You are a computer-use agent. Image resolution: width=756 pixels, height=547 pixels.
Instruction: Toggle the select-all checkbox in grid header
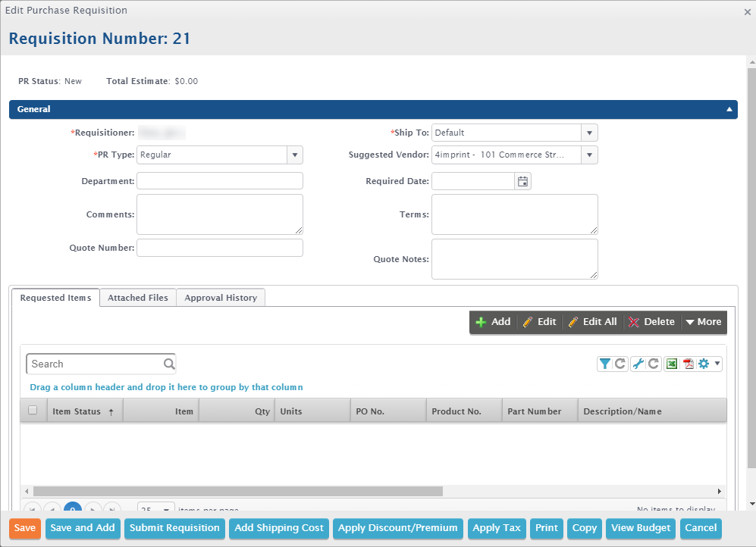tap(33, 411)
